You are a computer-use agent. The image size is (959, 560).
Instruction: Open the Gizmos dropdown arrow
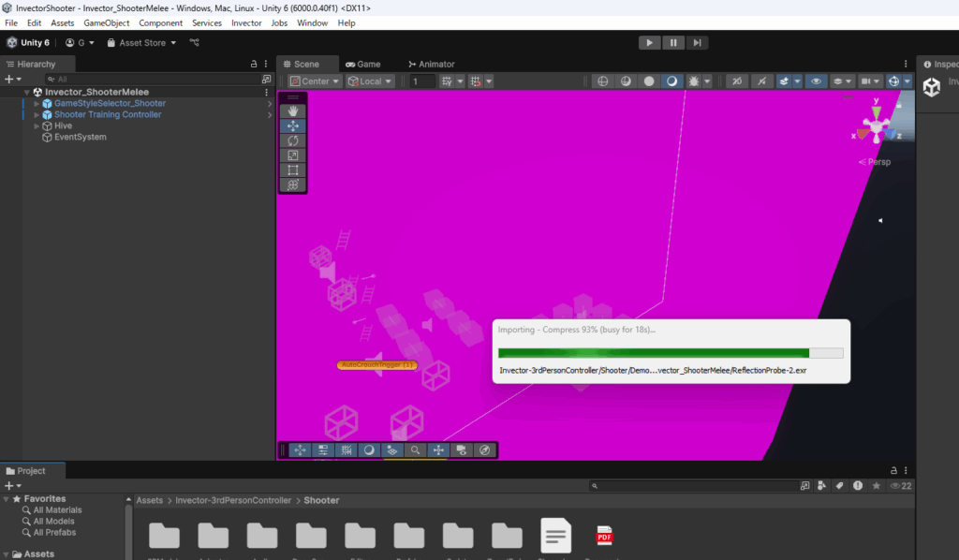coord(907,81)
